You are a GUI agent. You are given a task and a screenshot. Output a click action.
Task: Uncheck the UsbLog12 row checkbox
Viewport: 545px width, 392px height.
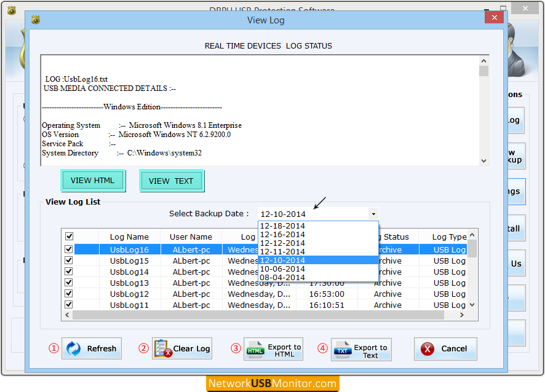tap(69, 294)
